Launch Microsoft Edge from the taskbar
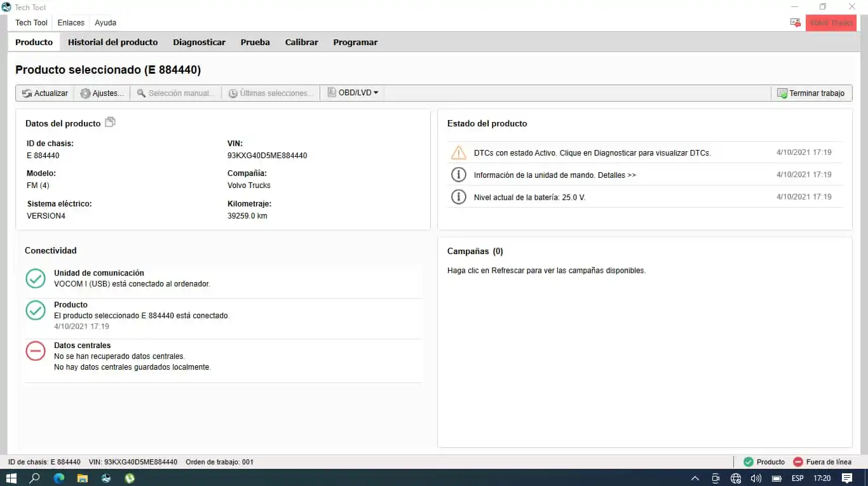 click(x=59, y=478)
